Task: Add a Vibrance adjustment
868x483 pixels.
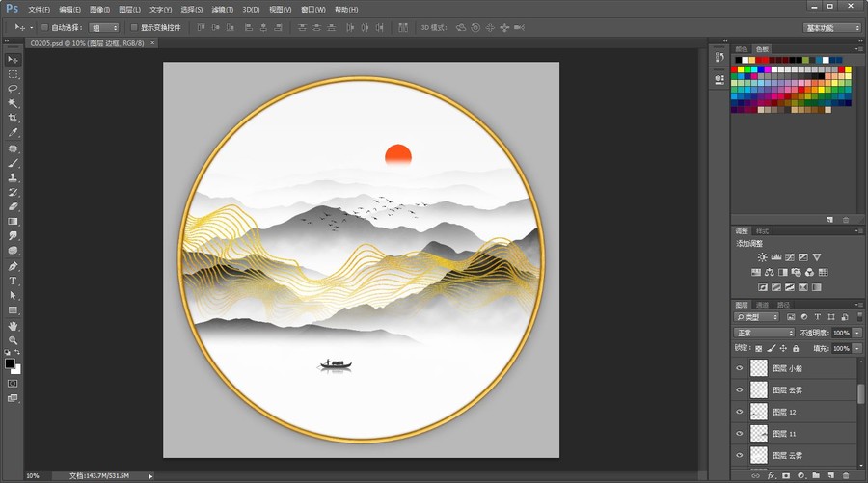Action: pyautogui.click(x=817, y=257)
